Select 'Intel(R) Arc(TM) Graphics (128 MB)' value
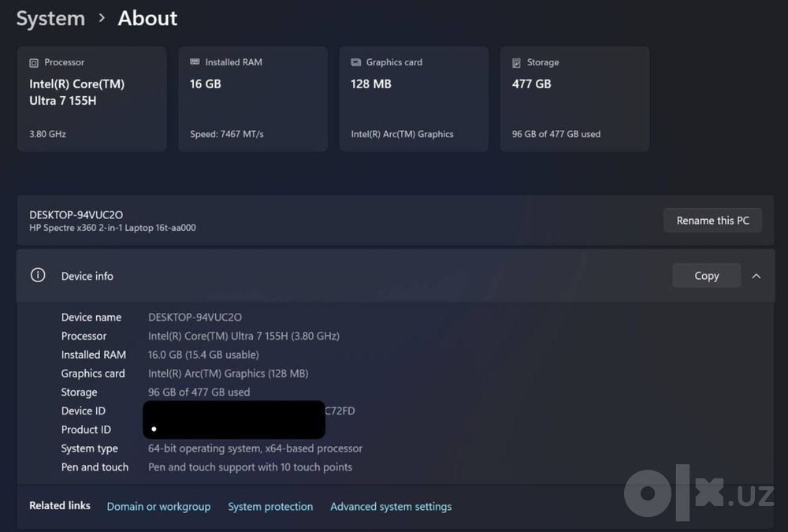This screenshot has width=788, height=532. coord(229,373)
